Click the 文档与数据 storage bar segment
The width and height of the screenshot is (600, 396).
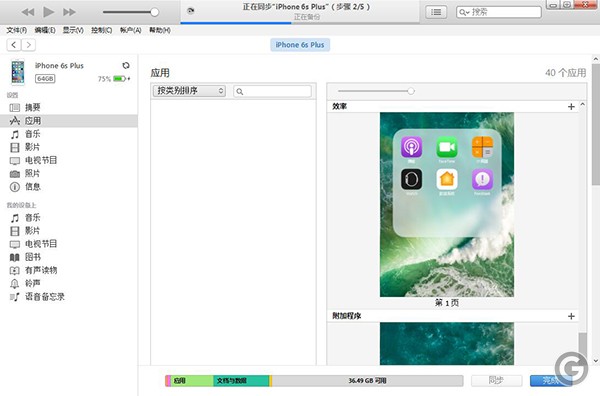click(241, 381)
